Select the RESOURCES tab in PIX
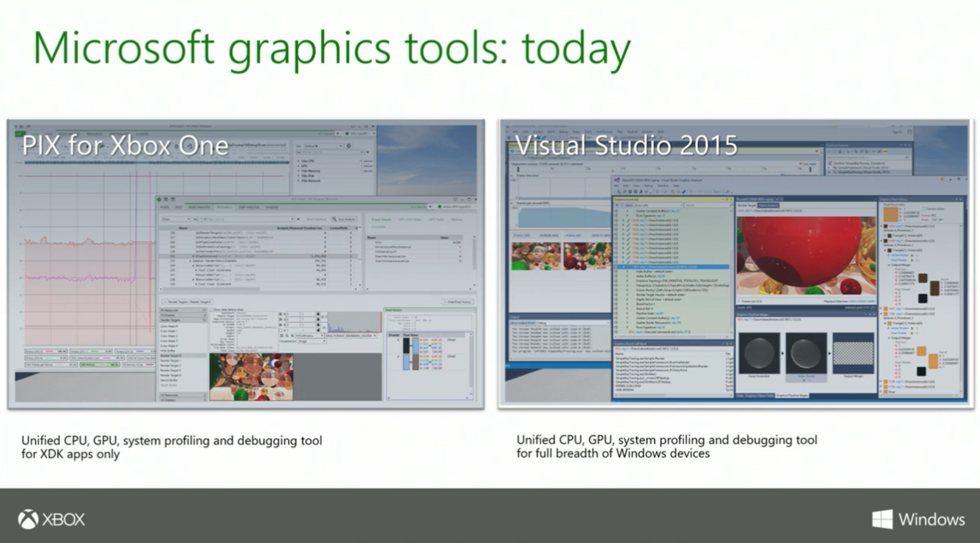980x543 pixels. tap(224, 207)
